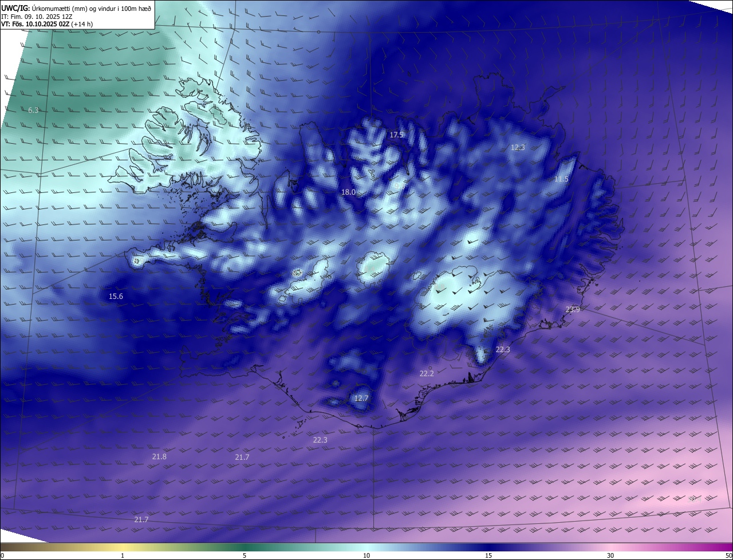Click the yellow colorbar segment above tick 1
733x560 pixels.
point(123,547)
